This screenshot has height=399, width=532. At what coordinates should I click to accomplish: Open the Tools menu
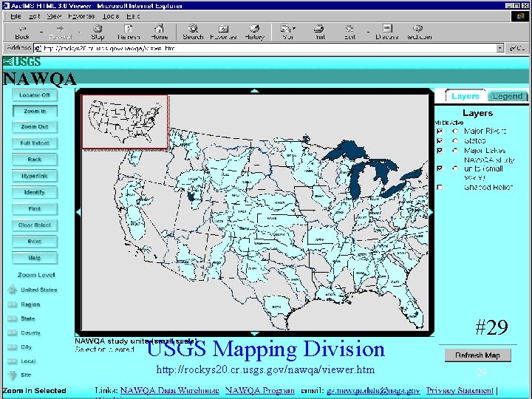click(x=111, y=16)
